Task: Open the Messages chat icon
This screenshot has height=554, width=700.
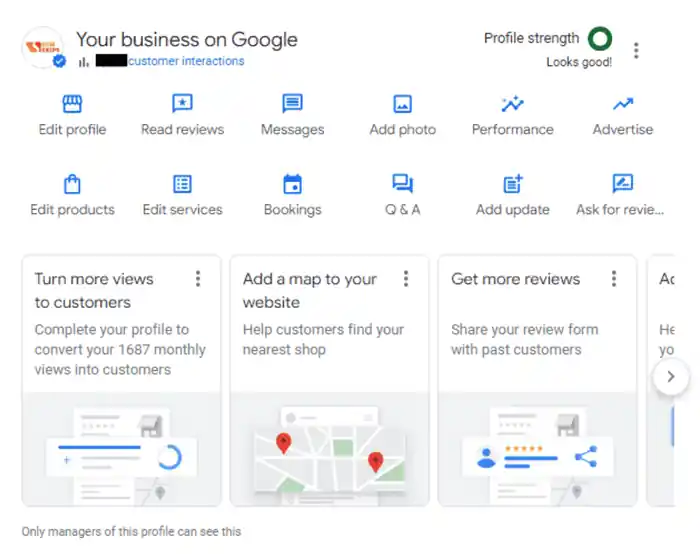Action: (292, 103)
